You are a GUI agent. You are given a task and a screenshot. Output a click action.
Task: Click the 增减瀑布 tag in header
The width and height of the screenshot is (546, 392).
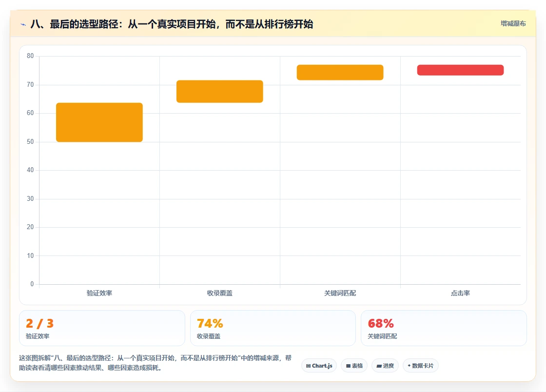513,23
